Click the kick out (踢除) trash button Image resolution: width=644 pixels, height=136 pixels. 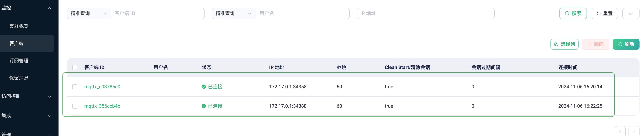(595, 44)
